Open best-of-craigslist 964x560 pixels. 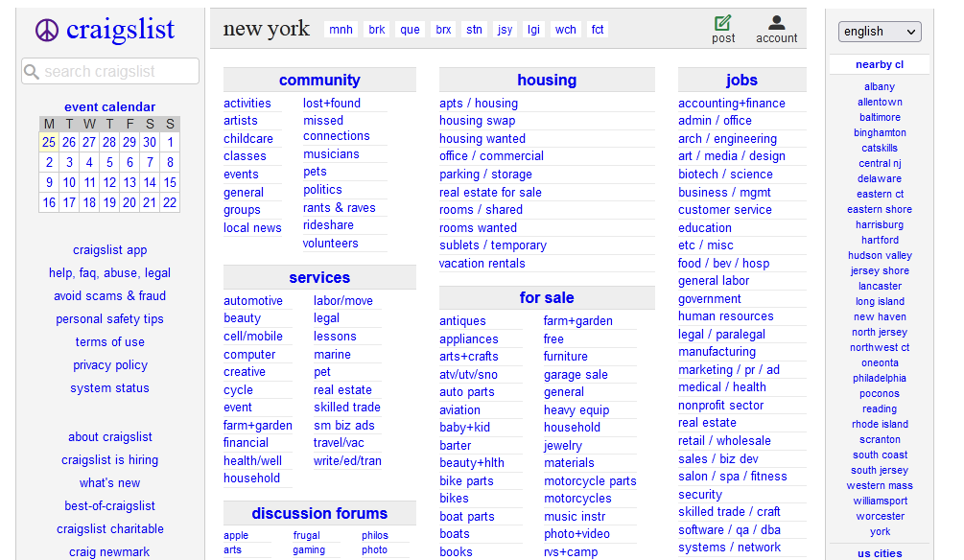coord(110,506)
